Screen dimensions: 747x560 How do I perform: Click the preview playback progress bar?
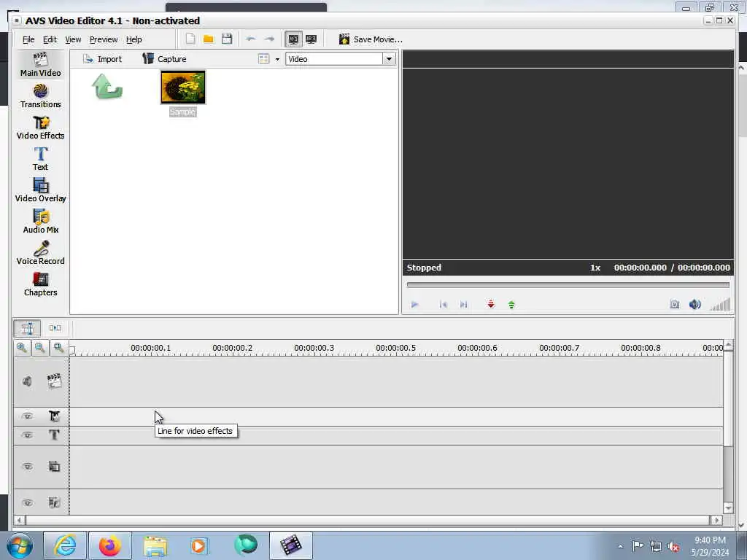(568, 285)
